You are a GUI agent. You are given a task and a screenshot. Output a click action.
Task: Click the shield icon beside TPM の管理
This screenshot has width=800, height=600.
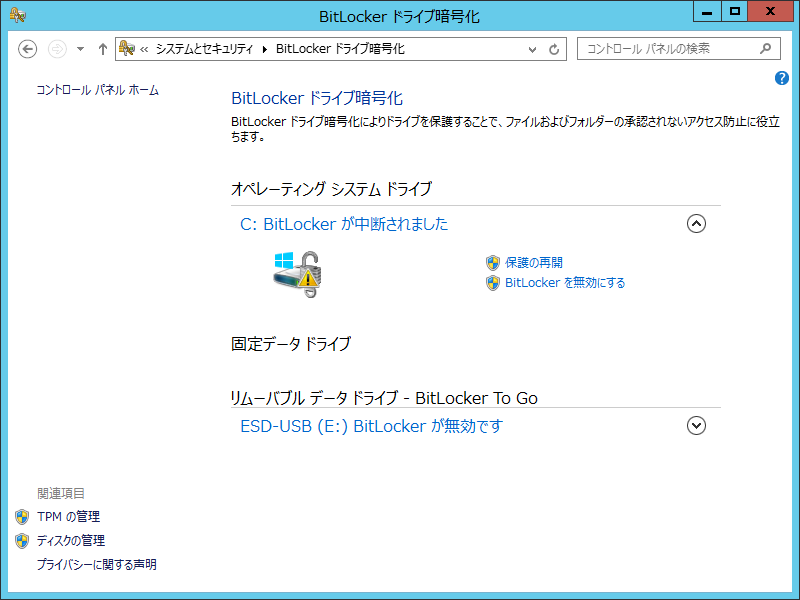(x=22, y=517)
